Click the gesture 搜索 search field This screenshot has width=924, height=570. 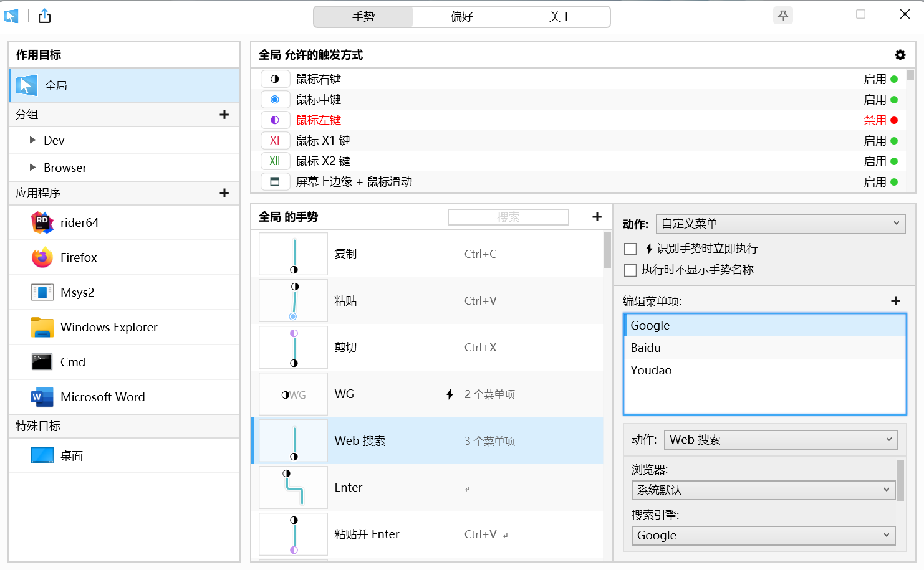point(508,217)
